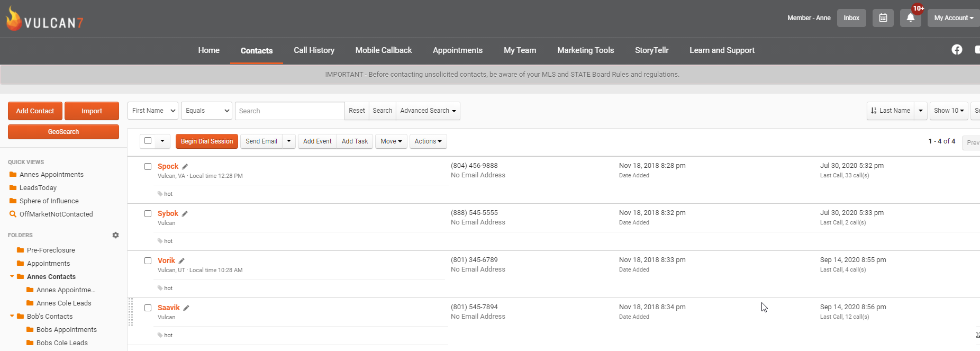Open Call History tab
Viewport: 980px width, 351px height.
(314, 50)
